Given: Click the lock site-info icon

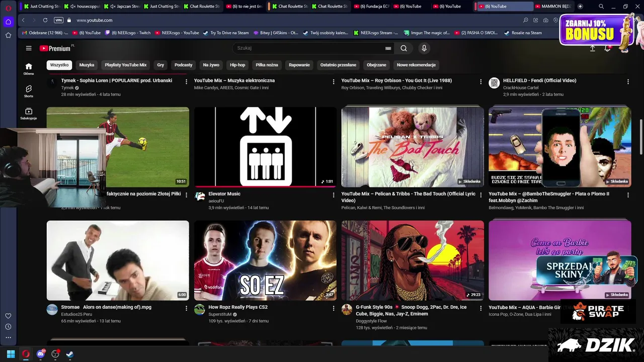Looking at the screenshot, I should point(69,20).
